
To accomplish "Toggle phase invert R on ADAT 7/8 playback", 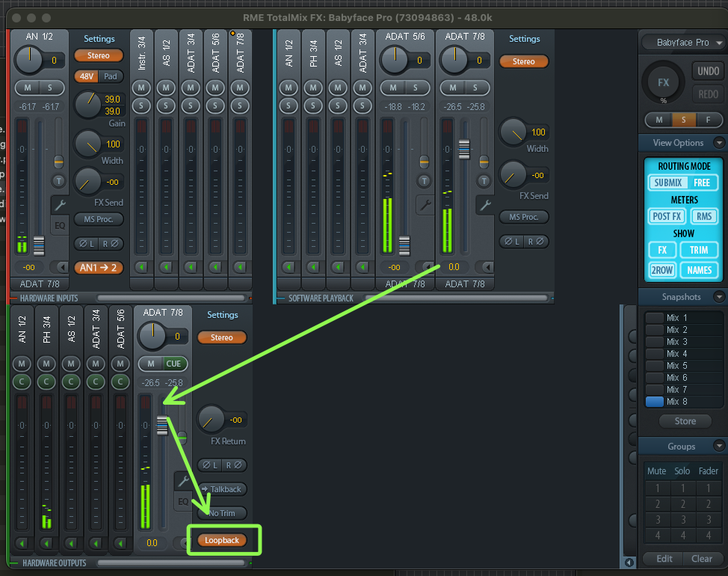I will coord(535,242).
